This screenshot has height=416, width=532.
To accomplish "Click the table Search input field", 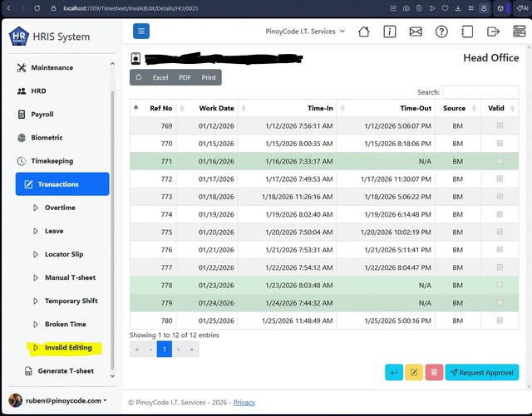I will pos(480,92).
